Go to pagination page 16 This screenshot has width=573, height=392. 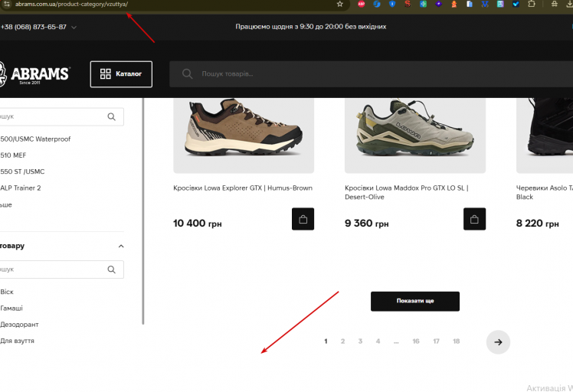(416, 341)
